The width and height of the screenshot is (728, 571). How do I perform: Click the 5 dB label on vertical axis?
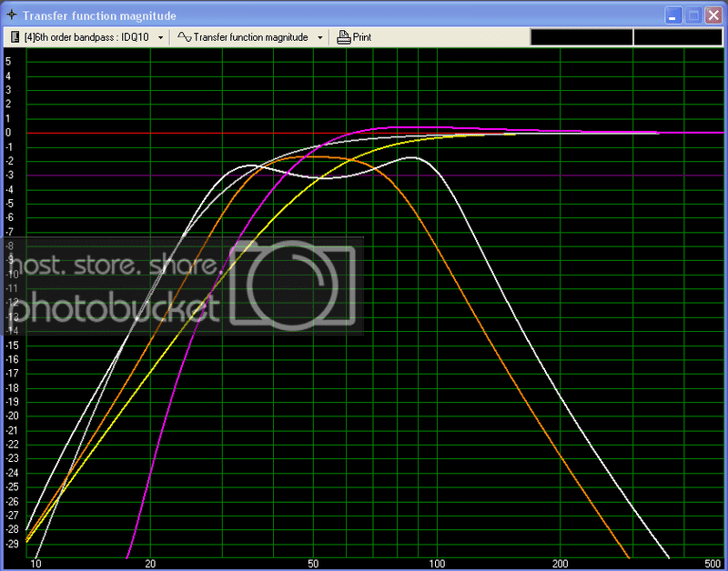pos(8,62)
